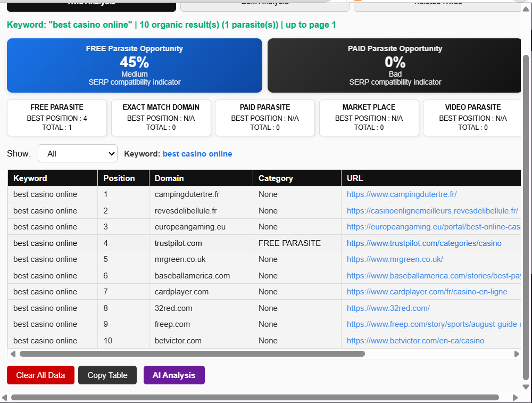Open the casinoenlignemeilleurs.revesdelibellule.fr URL link
This screenshot has height=403, width=532.
432,210
